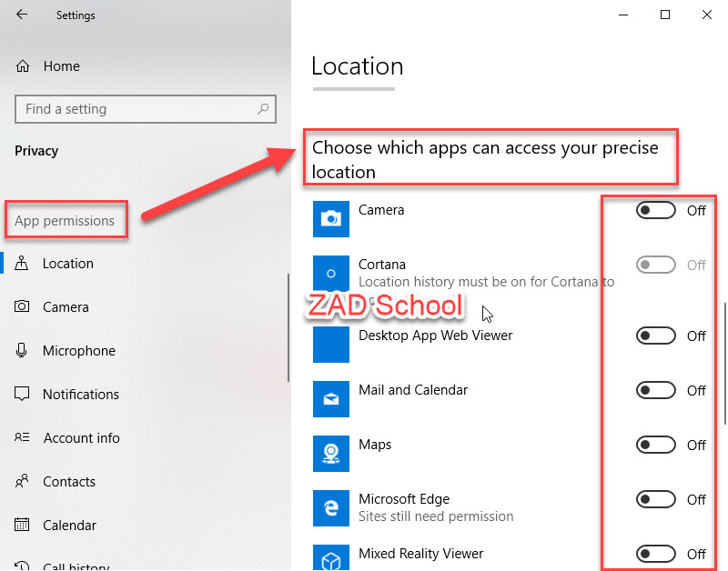Close the Settings window
728x571 pixels.
(x=707, y=15)
